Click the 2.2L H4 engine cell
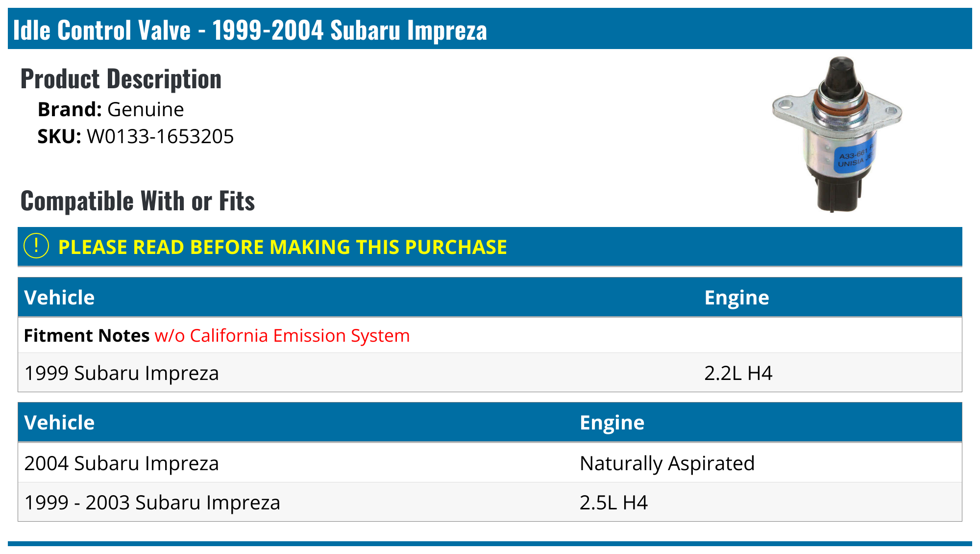This screenshot has height=554, width=980. [738, 373]
